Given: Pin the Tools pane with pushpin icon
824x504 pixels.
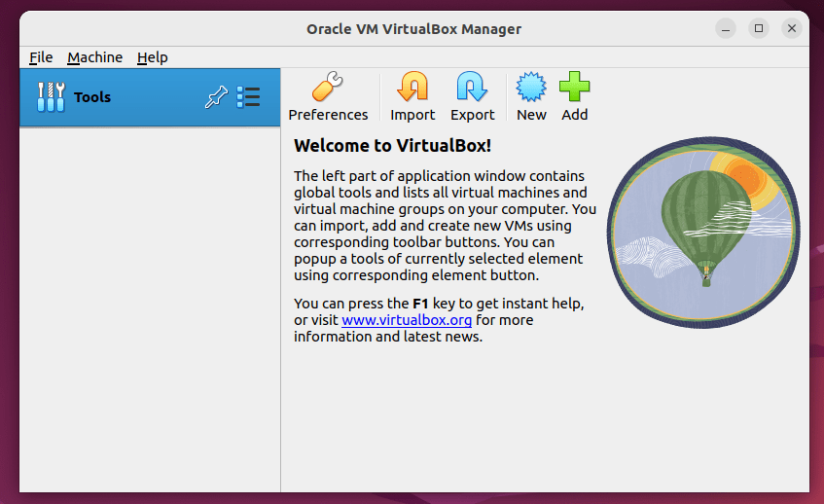Looking at the screenshot, I should point(216,97).
